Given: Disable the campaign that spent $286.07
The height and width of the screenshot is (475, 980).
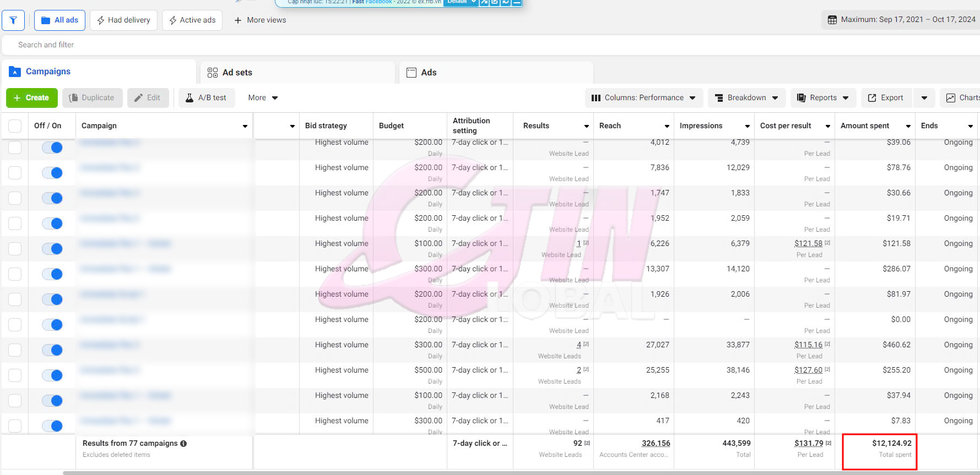Looking at the screenshot, I should [52, 274].
